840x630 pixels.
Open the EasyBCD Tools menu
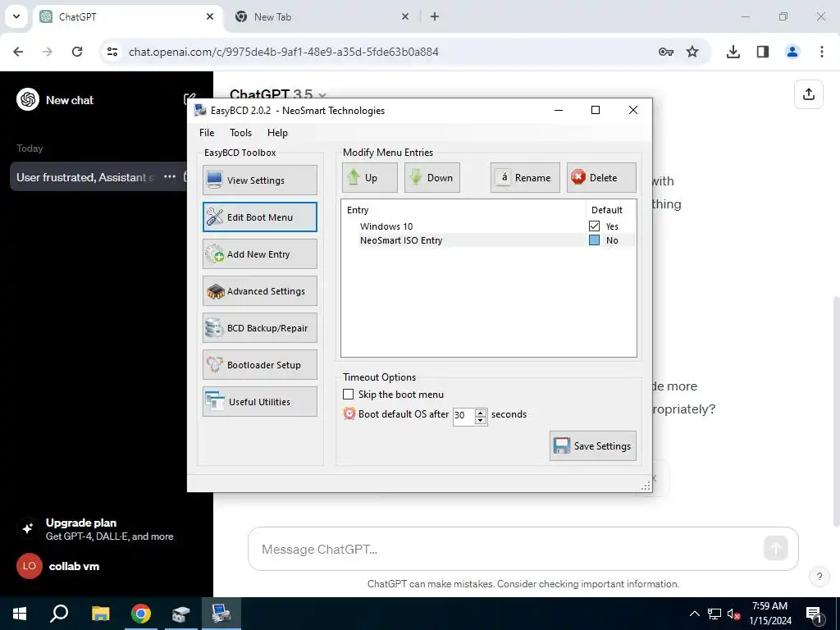point(240,133)
